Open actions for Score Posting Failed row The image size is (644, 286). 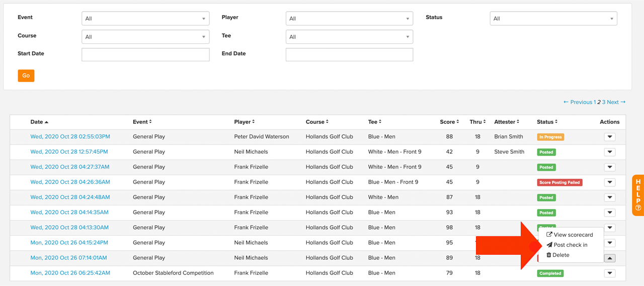610,182
